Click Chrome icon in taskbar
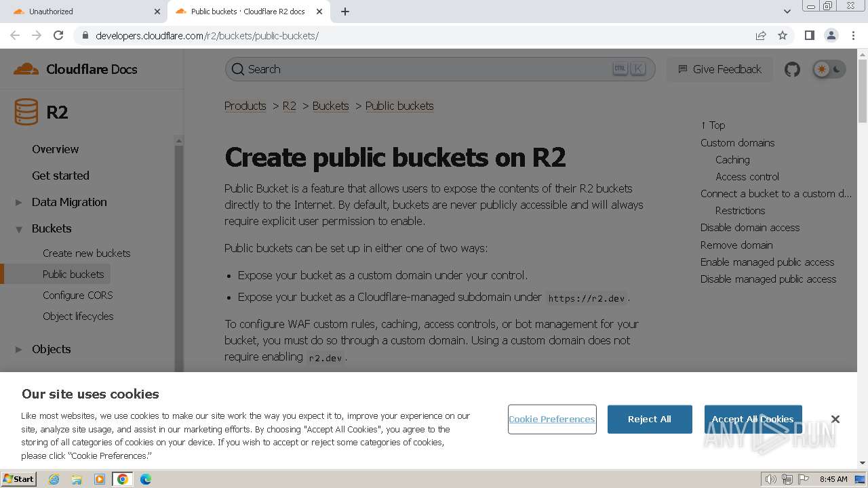Viewport: 868px width, 488px height. [123, 479]
